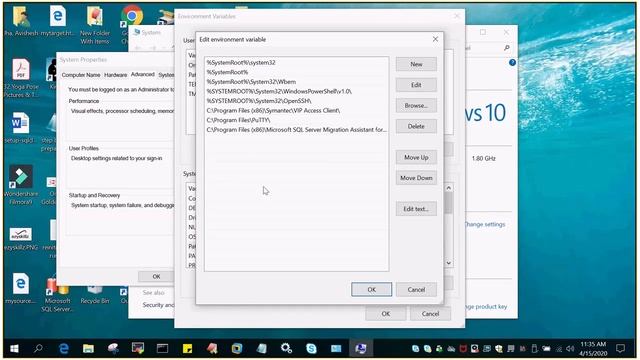Select the WindowsPowerShell\v1.0 path entry
The image size is (640, 360).
pyautogui.click(x=297, y=91)
